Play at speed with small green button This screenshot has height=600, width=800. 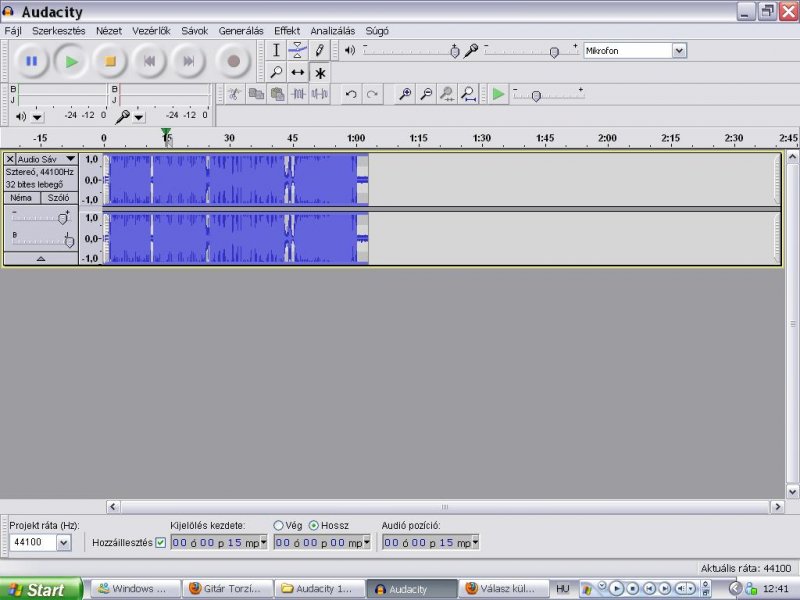(498, 94)
